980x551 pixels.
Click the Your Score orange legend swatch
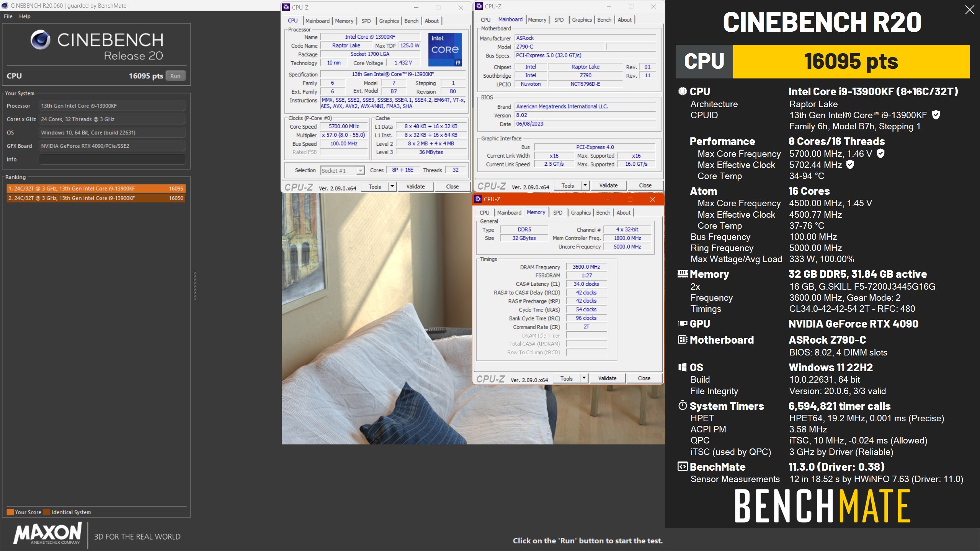pos(10,512)
